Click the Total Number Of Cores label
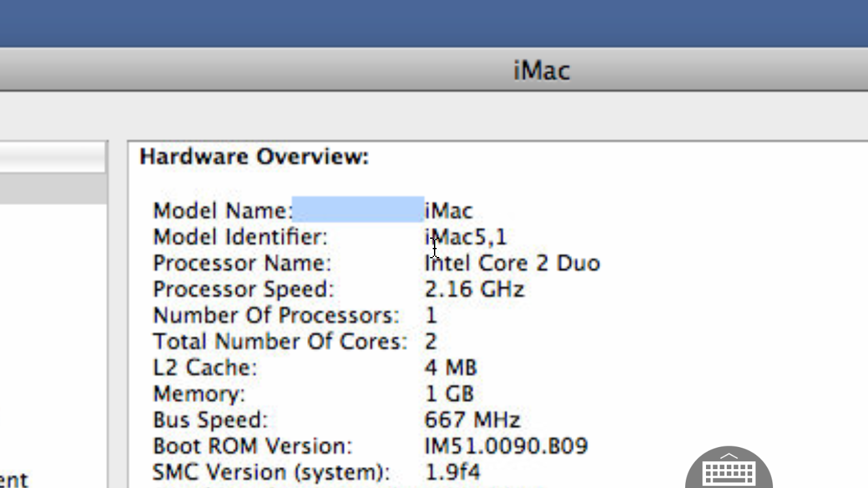868x488 pixels. (280, 342)
